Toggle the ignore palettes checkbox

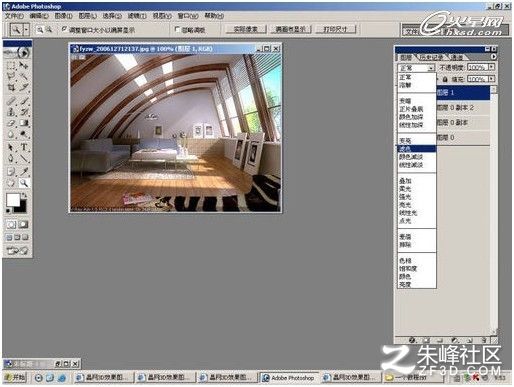click(x=177, y=29)
